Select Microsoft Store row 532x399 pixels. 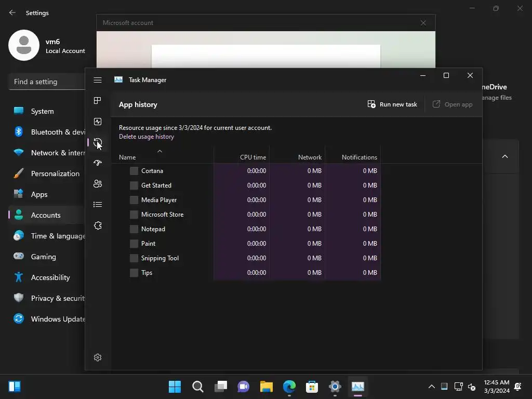point(246,215)
